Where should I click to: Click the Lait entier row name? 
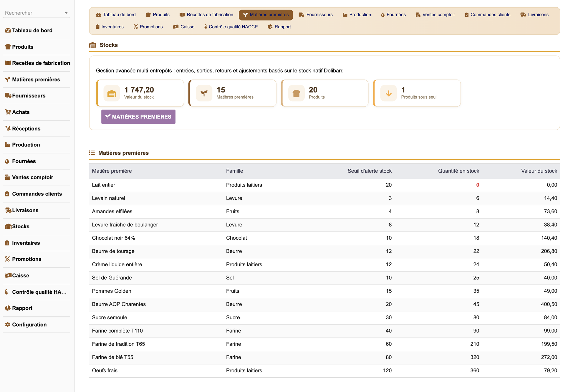point(104,185)
